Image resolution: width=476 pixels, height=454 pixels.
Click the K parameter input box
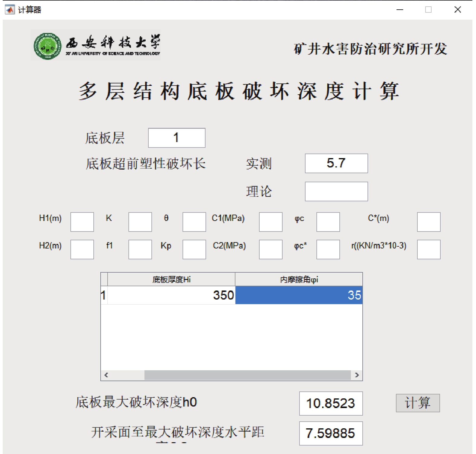coord(140,222)
